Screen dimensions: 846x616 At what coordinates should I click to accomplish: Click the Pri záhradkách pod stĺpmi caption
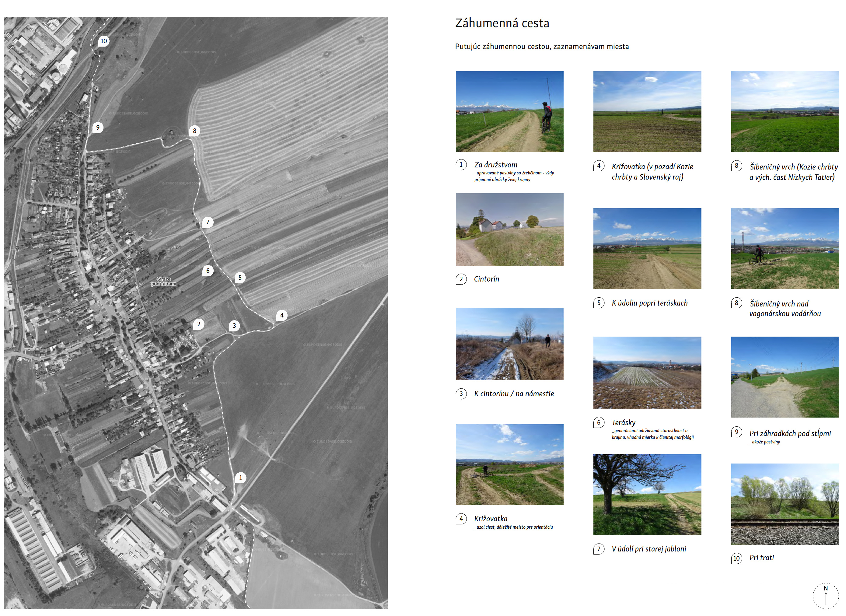pyautogui.click(x=790, y=433)
